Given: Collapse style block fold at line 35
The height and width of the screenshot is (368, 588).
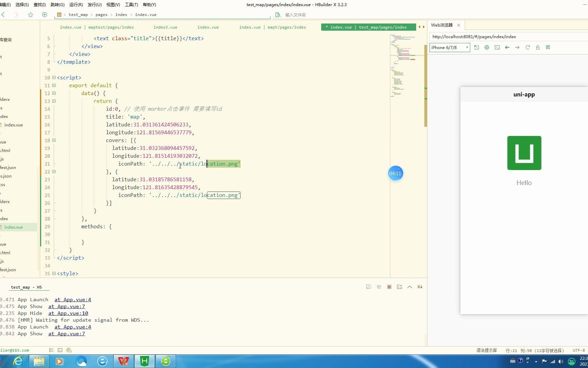Looking at the screenshot, I should coord(54,274).
